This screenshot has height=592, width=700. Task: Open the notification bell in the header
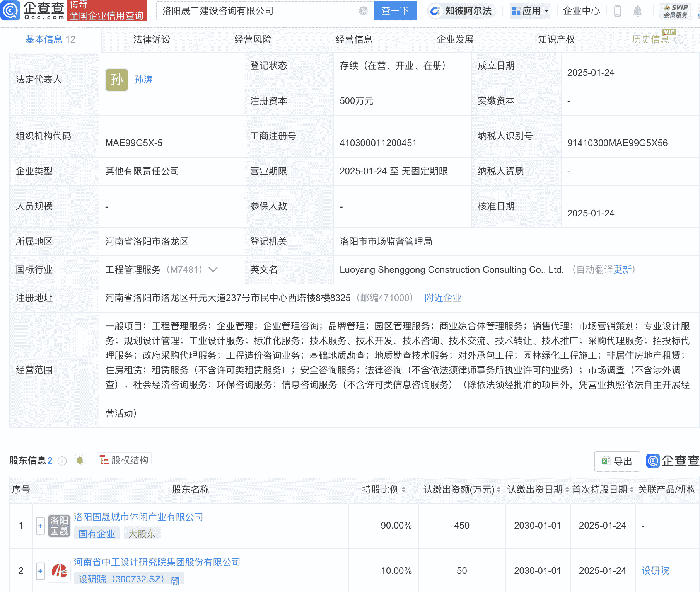click(638, 11)
